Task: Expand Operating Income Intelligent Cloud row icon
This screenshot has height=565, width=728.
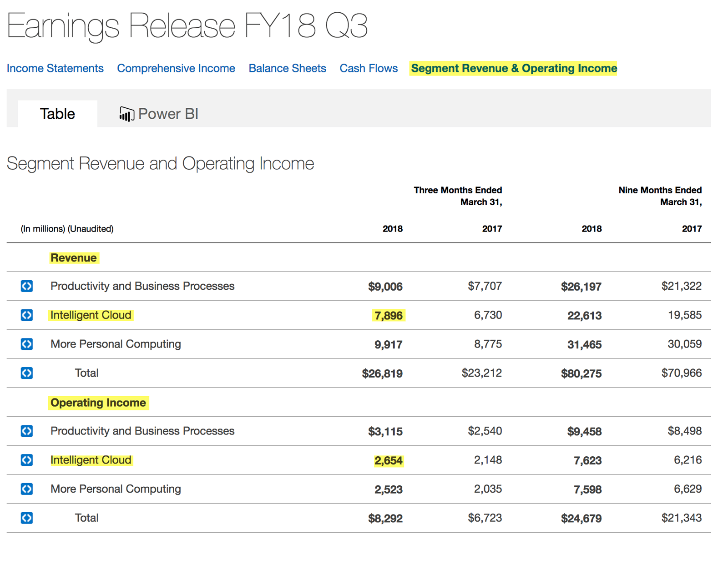Action: pyautogui.click(x=27, y=460)
